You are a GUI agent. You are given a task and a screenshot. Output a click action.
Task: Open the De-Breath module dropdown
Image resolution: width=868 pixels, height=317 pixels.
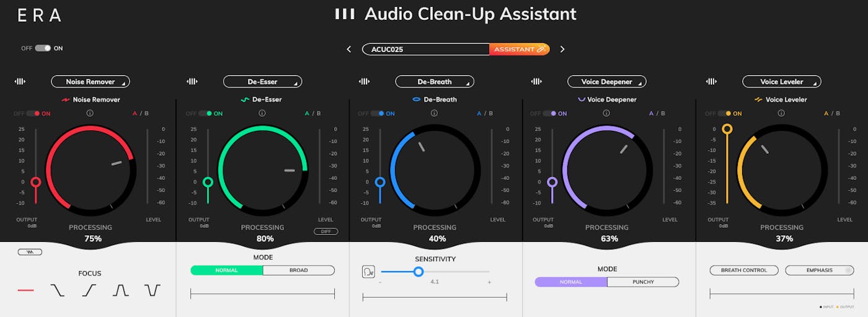click(x=435, y=81)
